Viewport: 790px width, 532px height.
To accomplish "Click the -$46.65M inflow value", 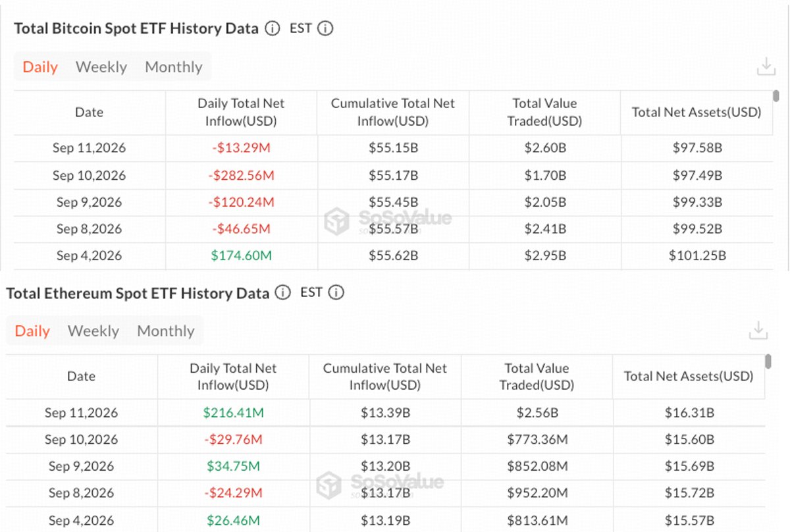I will pos(241,229).
